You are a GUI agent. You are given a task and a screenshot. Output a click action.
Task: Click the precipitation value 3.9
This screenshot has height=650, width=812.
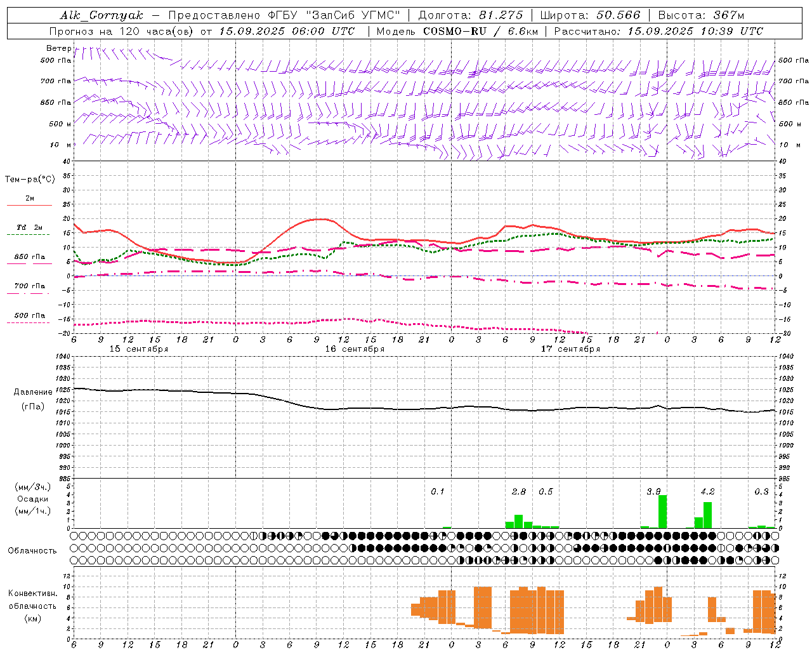653,492
